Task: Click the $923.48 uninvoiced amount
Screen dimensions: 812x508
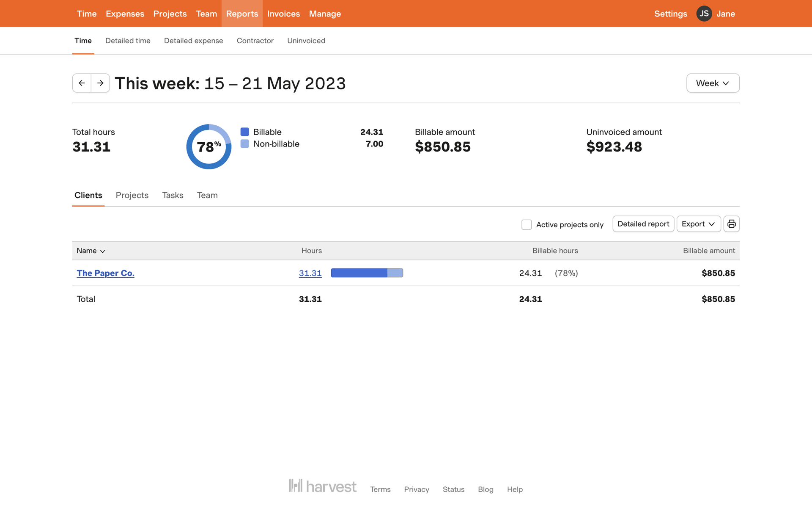Action: tap(614, 147)
